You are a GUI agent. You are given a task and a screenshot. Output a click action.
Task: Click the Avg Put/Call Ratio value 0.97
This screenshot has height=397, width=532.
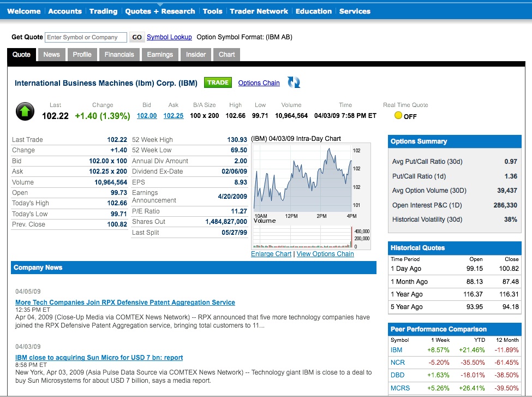[511, 162]
